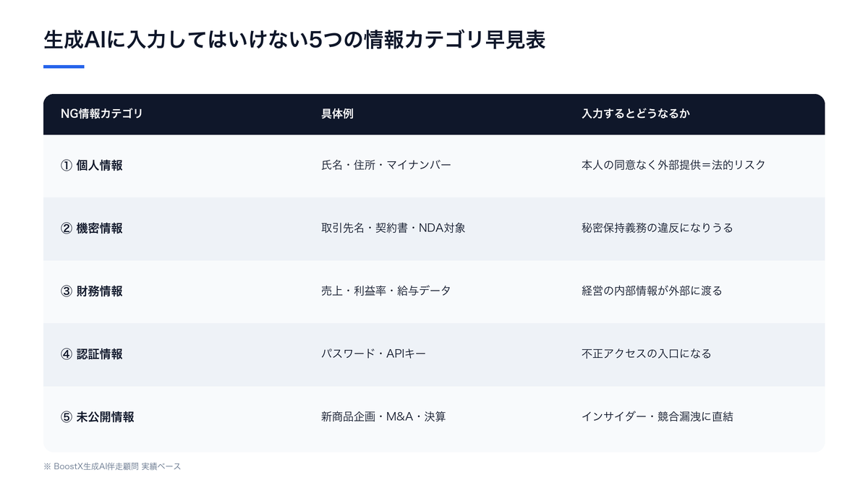This screenshot has height=488, width=868.
Task: Click the 秘密保持義務の違反になりうる text
Action: 658,228
